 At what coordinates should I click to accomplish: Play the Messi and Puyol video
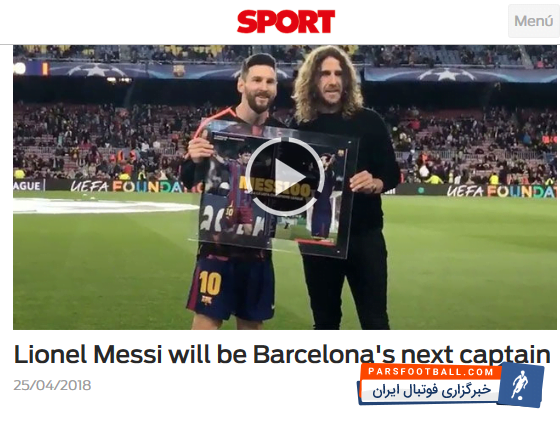click(x=285, y=177)
